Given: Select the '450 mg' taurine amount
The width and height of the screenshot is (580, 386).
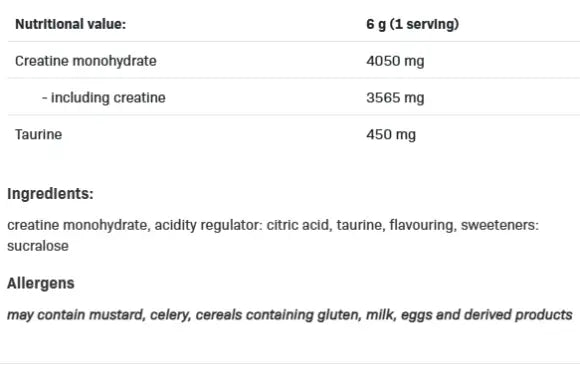Looking at the screenshot, I should click(x=391, y=135).
